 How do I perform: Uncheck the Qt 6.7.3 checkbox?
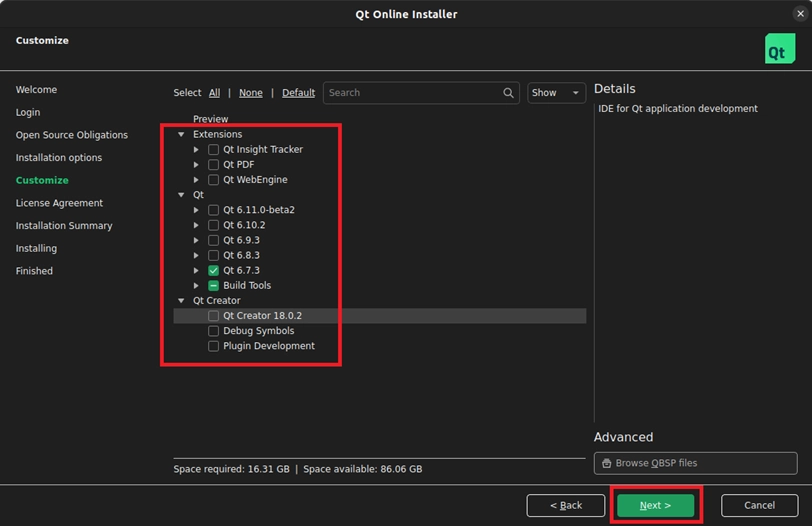pos(214,271)
